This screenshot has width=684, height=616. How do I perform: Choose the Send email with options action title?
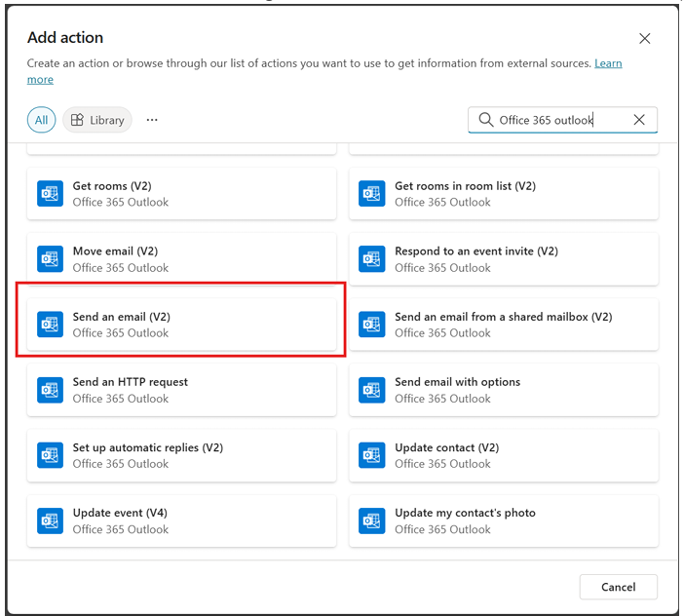click(x=458, y=382)
